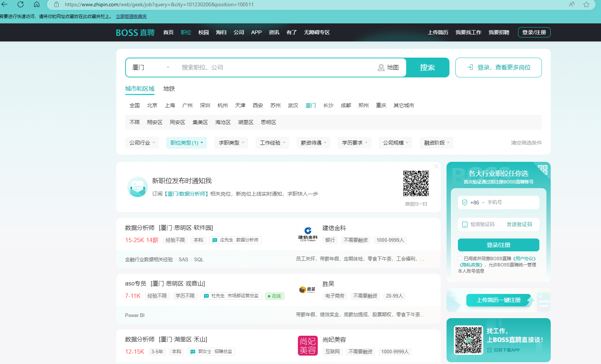Check the user agreement checkbox
The image size is (601, 364).
tap(460, 258)
